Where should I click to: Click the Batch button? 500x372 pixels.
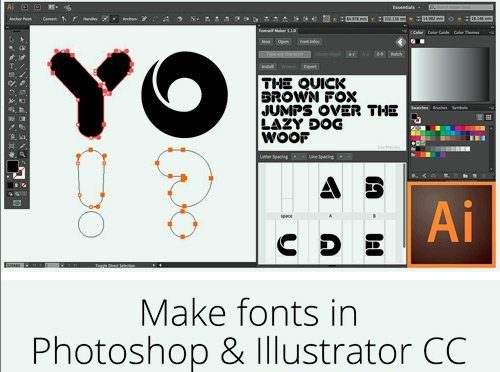tap(396, 54)
